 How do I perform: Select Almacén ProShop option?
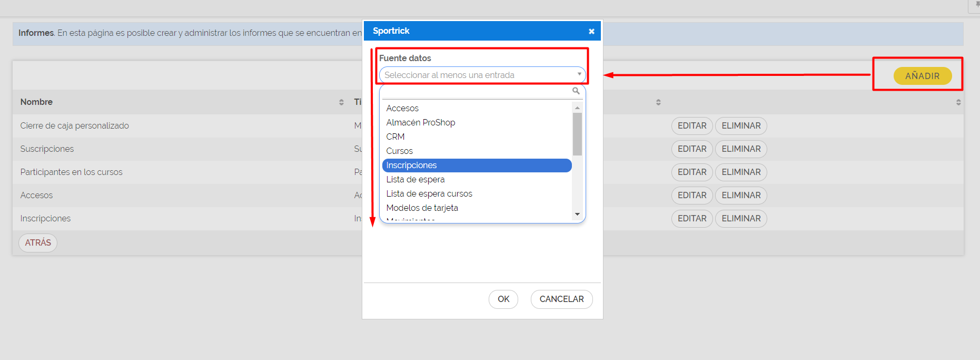(x=477, y=122)
